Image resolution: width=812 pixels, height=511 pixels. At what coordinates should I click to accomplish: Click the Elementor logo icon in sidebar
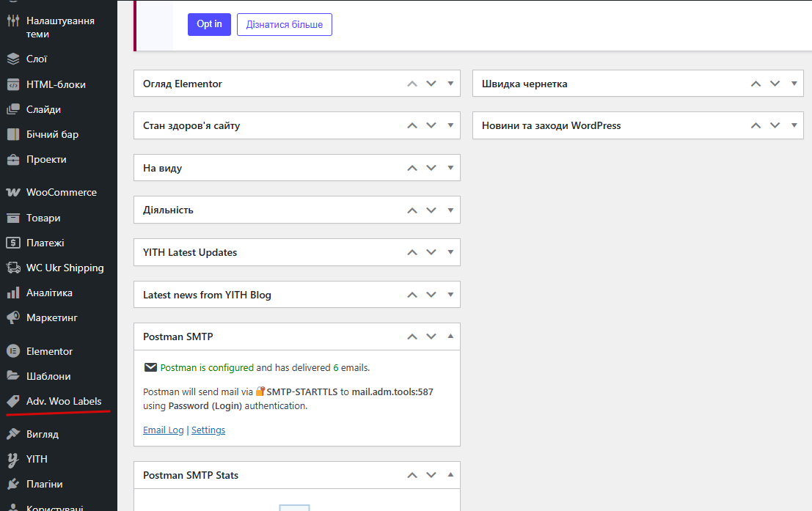12,351
